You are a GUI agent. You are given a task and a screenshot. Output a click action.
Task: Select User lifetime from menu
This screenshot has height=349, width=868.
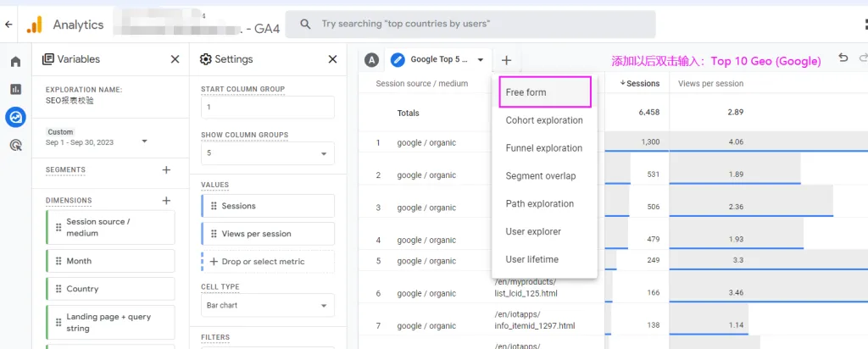544,259
